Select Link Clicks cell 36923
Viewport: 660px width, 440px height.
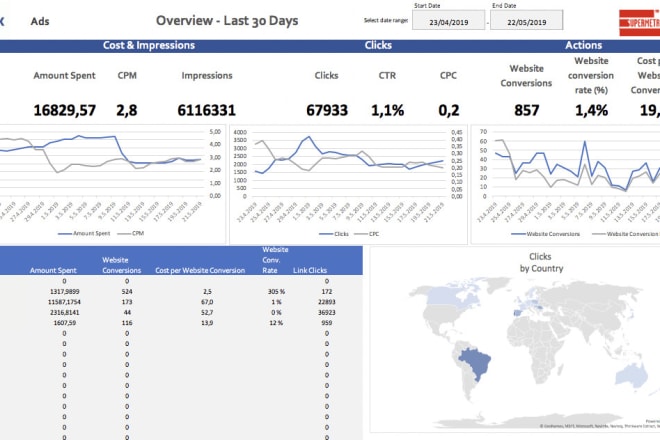(327, 312)
